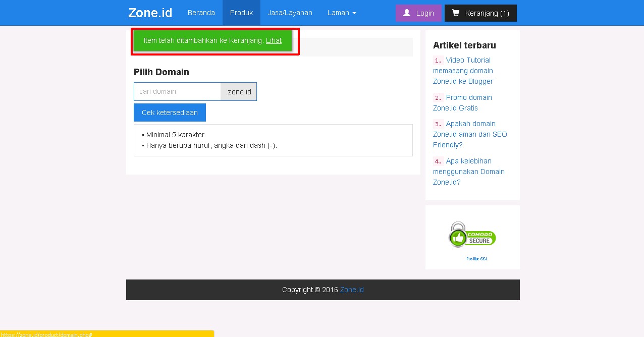Screen dimensions: 644x337
Task: Open Keranjang (1) cart button
Action: [480, 13]
